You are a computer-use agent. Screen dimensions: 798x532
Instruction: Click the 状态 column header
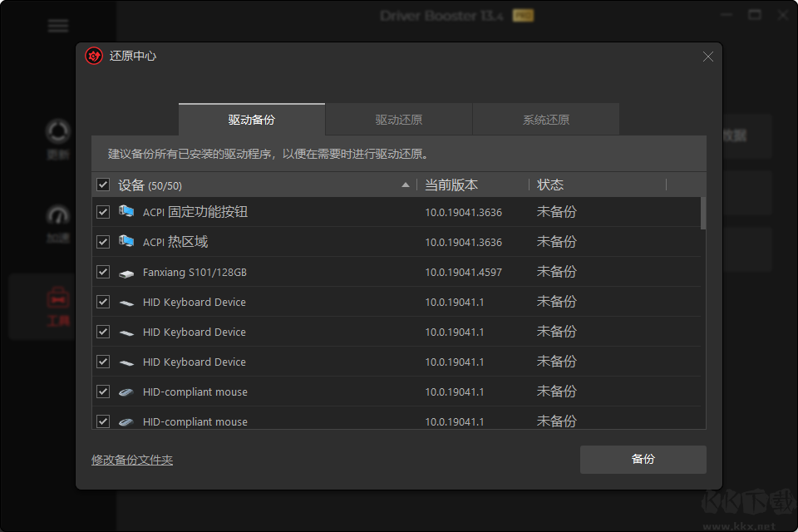click(x=550, y=185)
